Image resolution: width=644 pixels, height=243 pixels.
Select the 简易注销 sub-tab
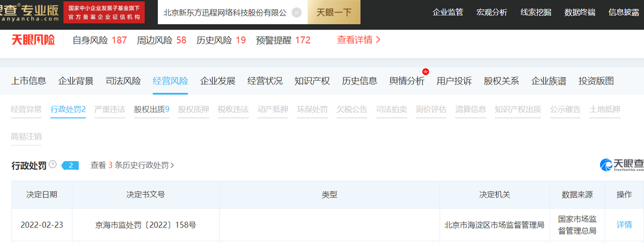[26, 137]
